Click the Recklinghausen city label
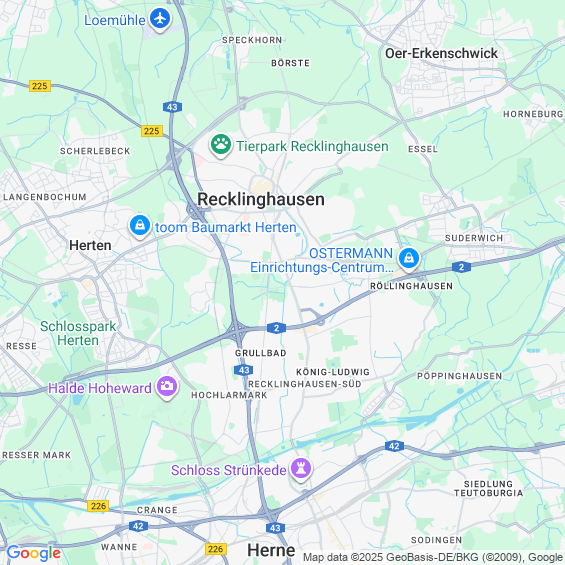This screenshot has width=565, height=565. 261,199
